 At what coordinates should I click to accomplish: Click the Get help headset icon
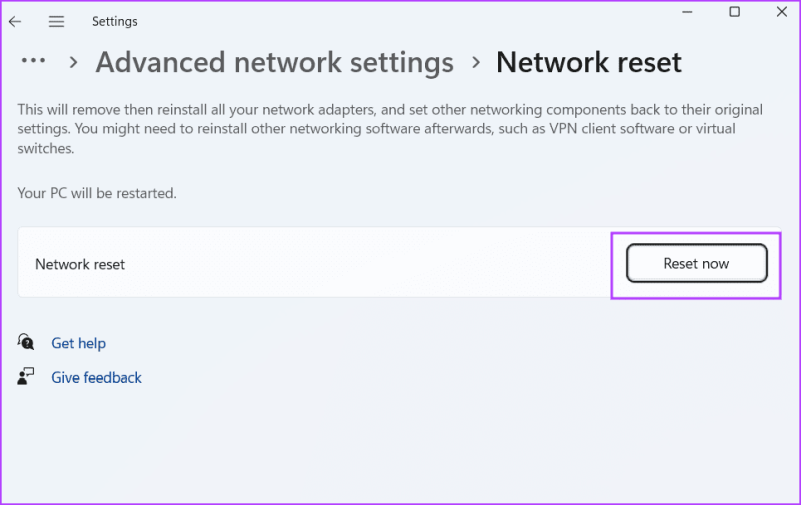pos(26,342)
